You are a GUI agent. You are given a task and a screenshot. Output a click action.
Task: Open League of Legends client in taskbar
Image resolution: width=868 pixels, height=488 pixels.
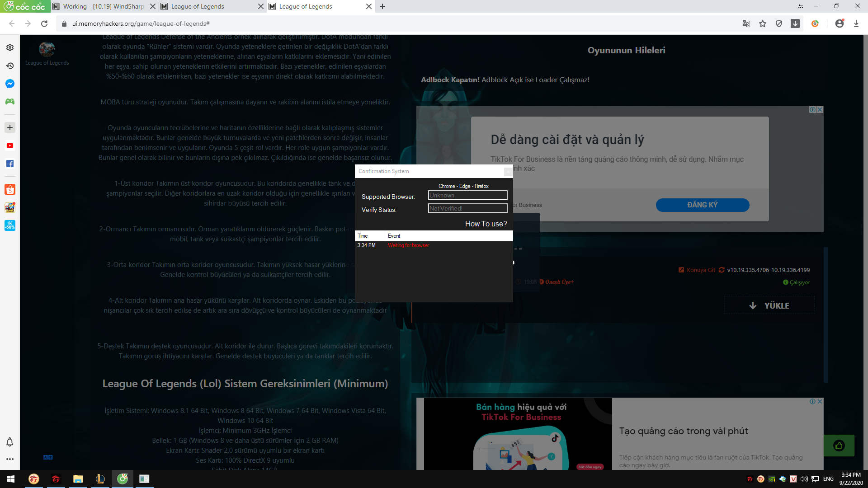[100, 479]
